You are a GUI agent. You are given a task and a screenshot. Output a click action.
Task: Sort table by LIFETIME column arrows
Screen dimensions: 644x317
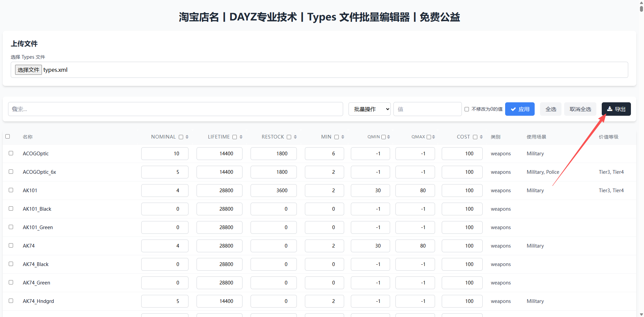point(241,137)
